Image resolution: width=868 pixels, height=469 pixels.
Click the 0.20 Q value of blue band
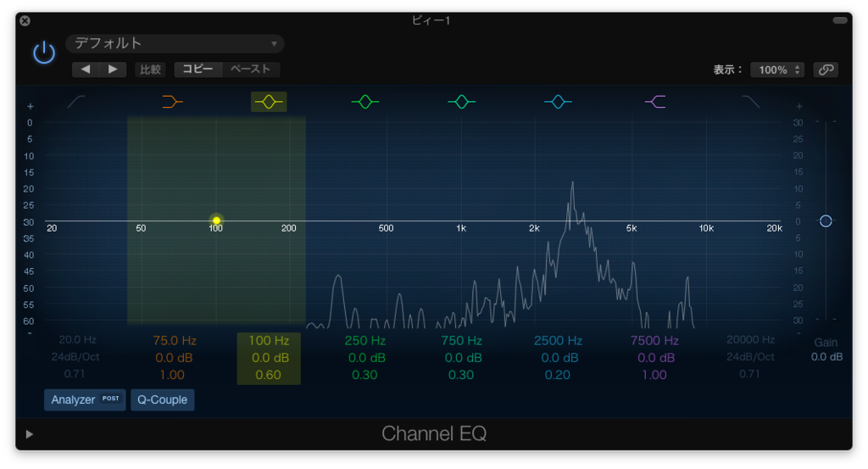(x=558, y=375)
